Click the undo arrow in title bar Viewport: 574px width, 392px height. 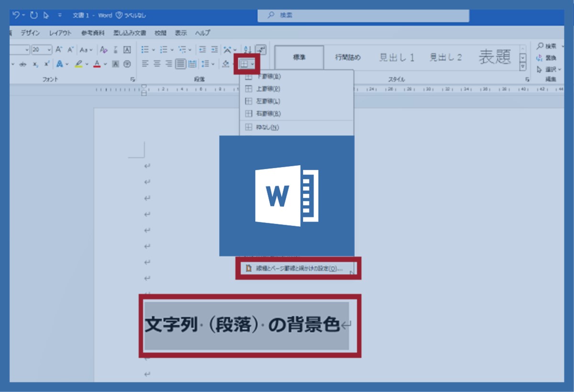point(16,15)
